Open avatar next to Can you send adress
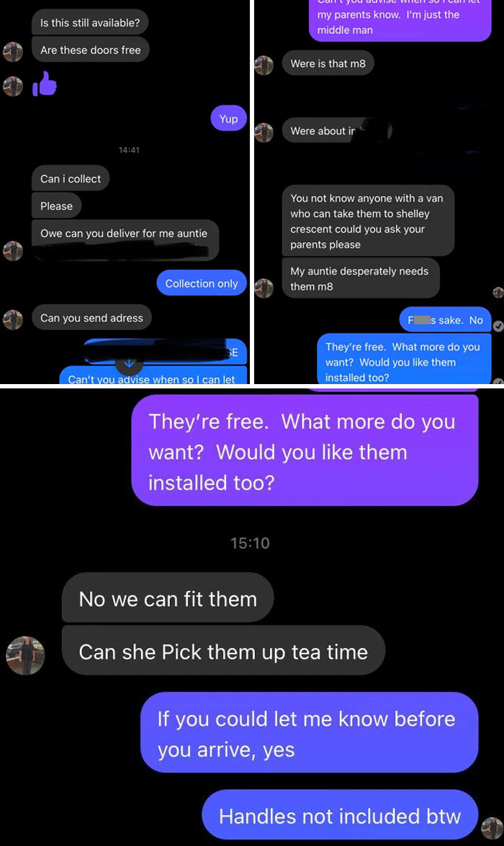The width and height of the screenshot is (504, 846). 13,319
